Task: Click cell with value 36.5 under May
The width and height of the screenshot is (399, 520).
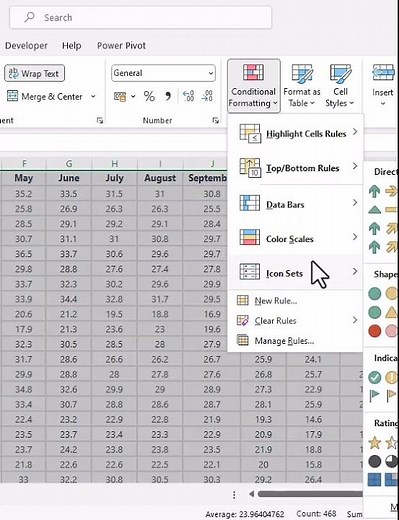Action: point(23,254)
